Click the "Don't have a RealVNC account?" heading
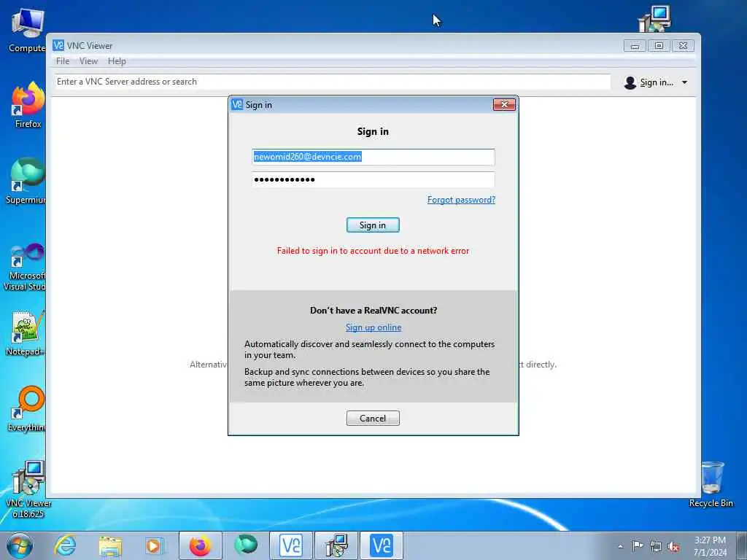This screenshot has width=747, height=560. [x=373, y=310]
